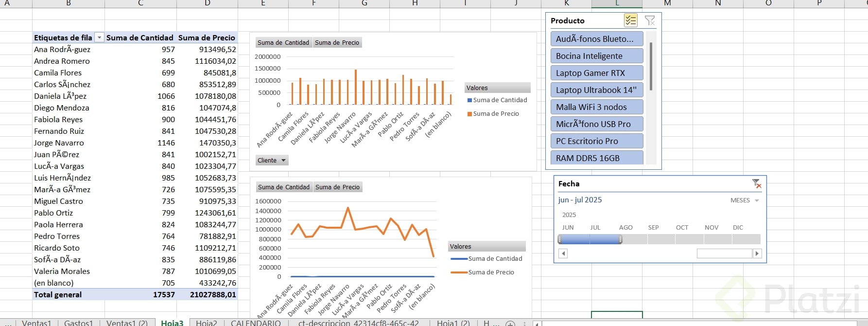Expand the Cliente chart field dropdown
Screen dimensions: 868x326
272,160
